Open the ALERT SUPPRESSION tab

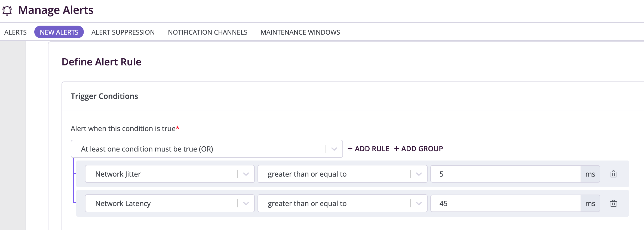[123, 32]
